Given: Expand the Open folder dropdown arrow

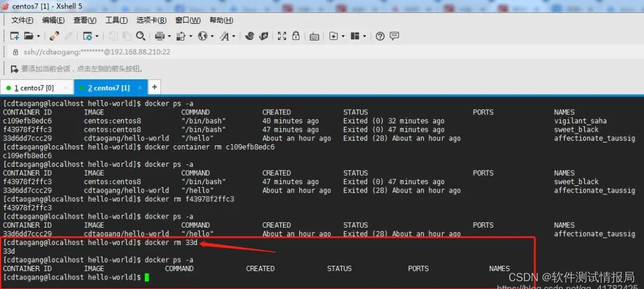Looking at the screenshot, I should coord(38,36).
